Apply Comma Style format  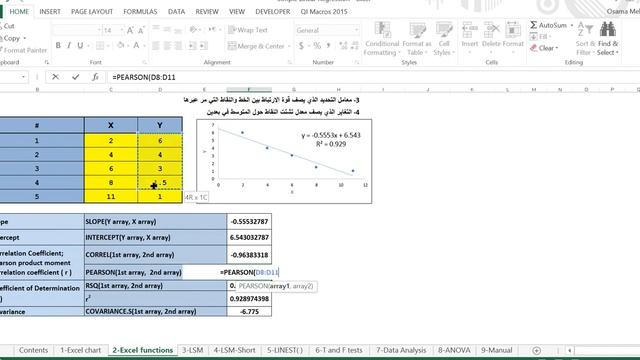(328, 46)
